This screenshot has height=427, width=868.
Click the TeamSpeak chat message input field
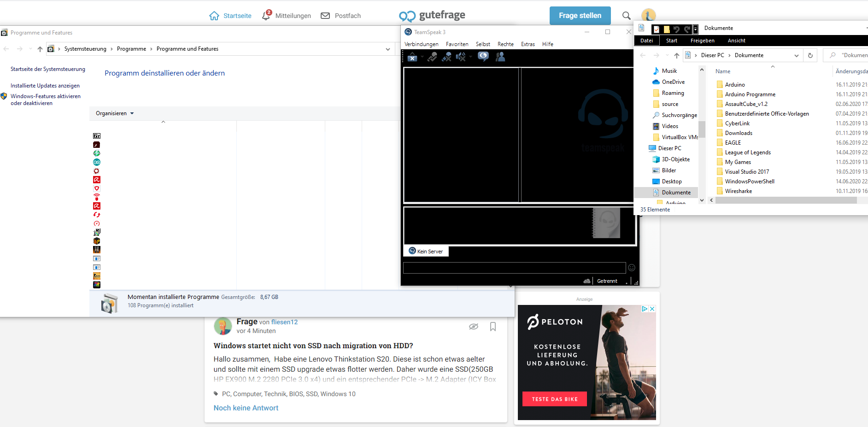click(x=514, y=268)
